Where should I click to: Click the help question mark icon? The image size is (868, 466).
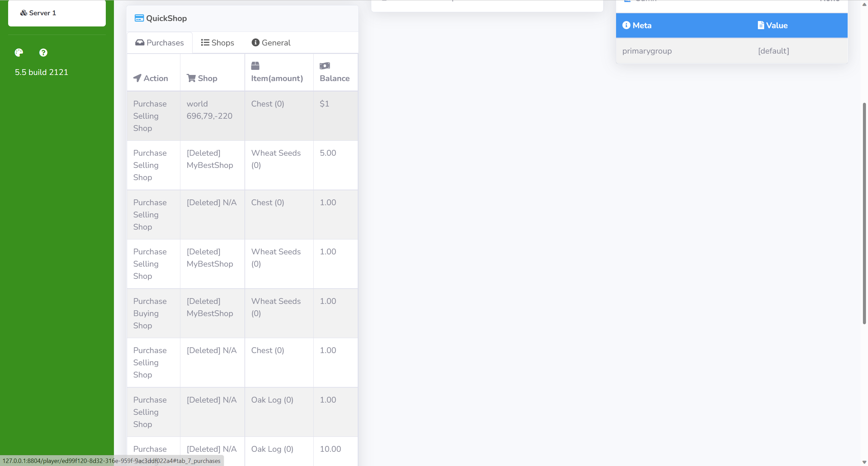(43, 53)
